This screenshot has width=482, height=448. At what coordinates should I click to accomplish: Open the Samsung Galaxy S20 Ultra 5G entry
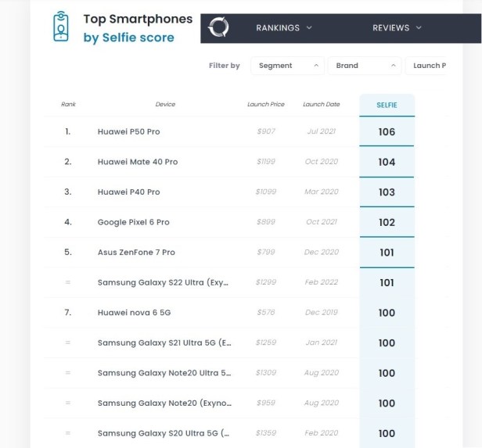point(164,433)
